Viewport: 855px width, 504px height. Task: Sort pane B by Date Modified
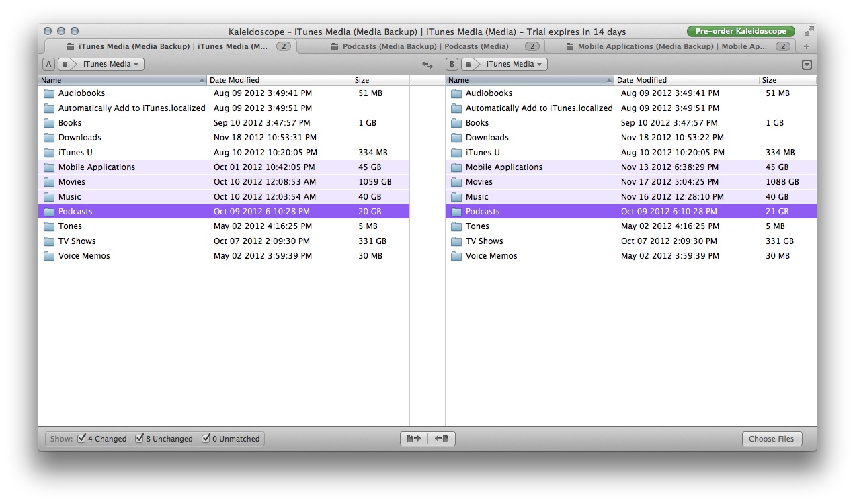pos(687,80)
